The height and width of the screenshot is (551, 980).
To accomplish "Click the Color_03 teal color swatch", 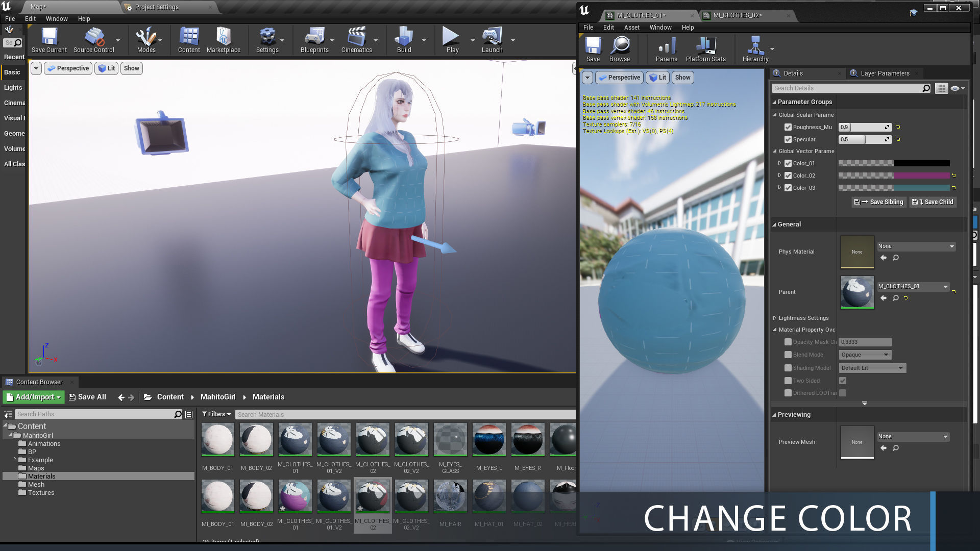I will pos(922,188).
